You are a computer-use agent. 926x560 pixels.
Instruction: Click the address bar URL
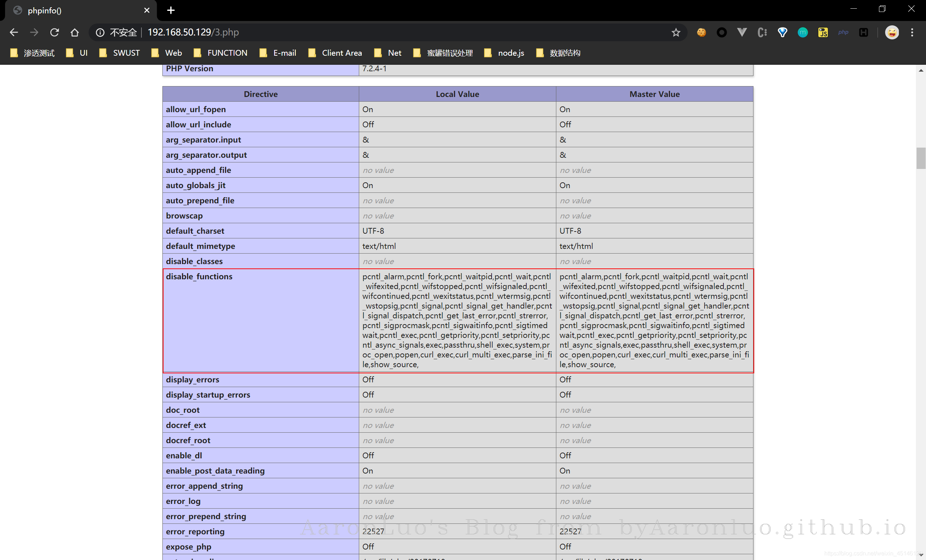[x=193, y=32]
